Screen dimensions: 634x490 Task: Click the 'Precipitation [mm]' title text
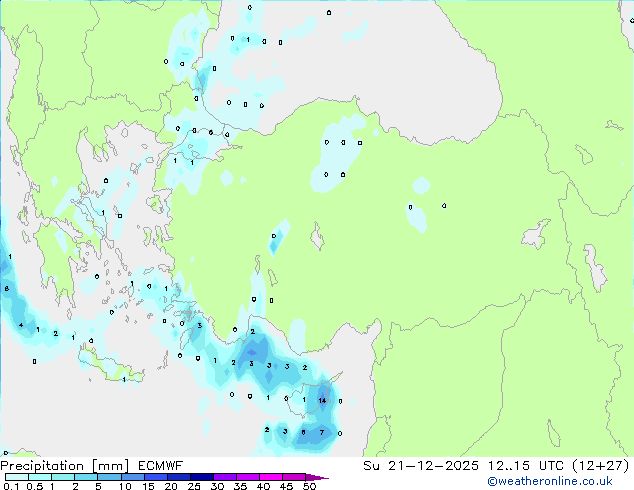tap(64, 466)
